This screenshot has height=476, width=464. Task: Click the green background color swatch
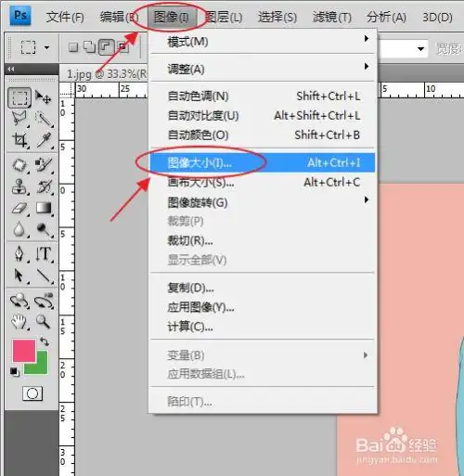click(41, 367)
